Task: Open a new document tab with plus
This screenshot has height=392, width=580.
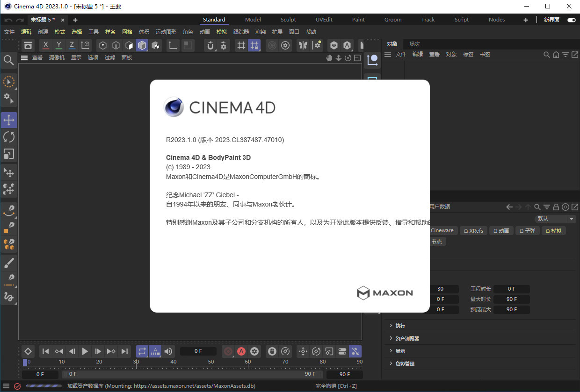Action: click(75, 20)
